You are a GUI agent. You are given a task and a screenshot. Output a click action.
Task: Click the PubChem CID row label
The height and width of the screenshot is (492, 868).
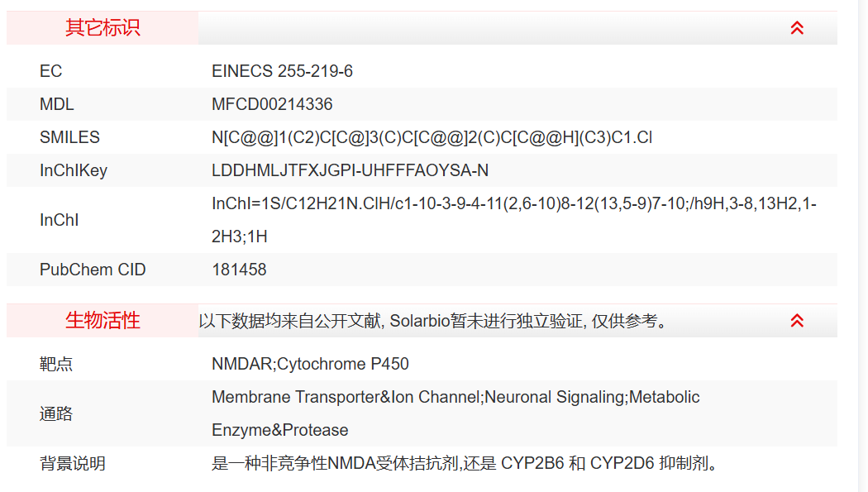[93, 270]
